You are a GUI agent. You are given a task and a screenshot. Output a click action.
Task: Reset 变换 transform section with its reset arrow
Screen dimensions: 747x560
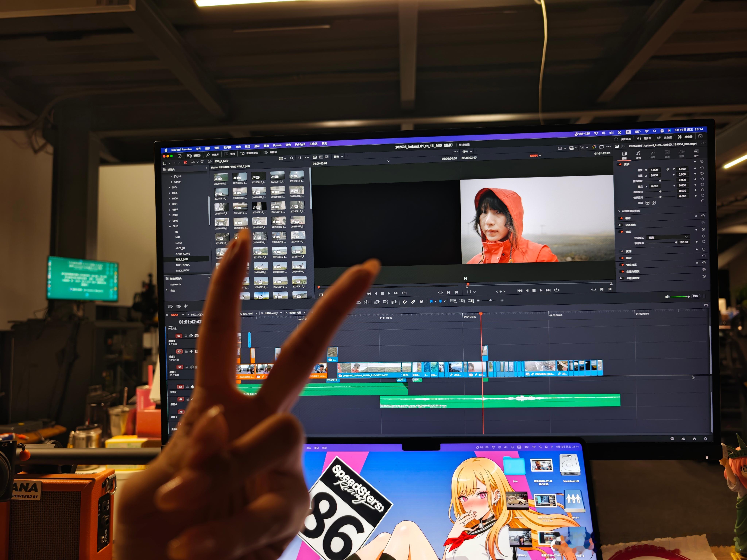702,162
